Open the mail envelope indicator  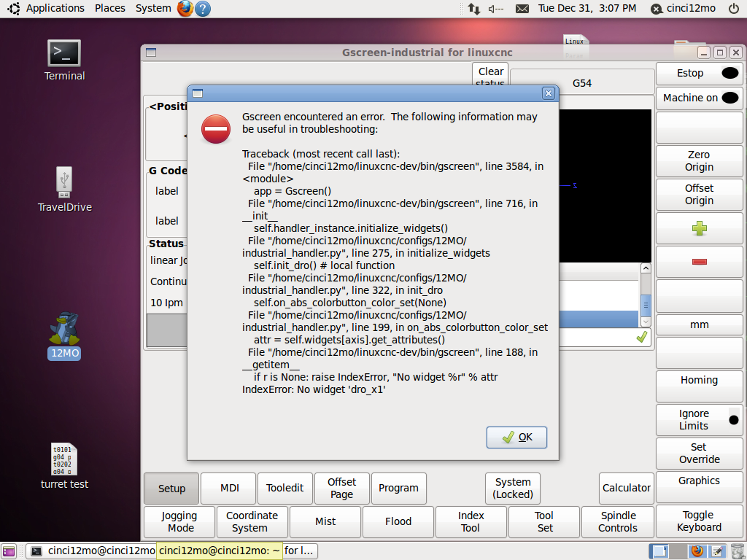pos(522,9)
